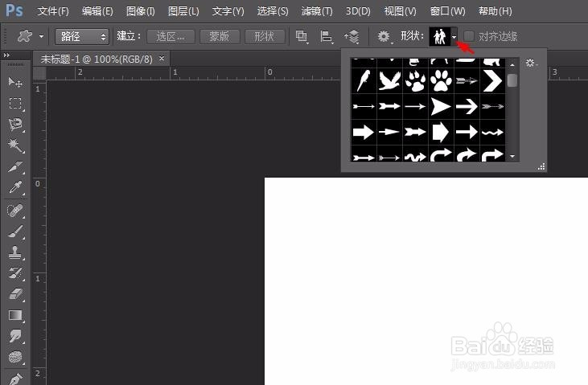Image resolution: width=588 pixels, height=385 pixels.
Task: Toggle the 对齐边缘 checkbox
Action: pos(469,36)
